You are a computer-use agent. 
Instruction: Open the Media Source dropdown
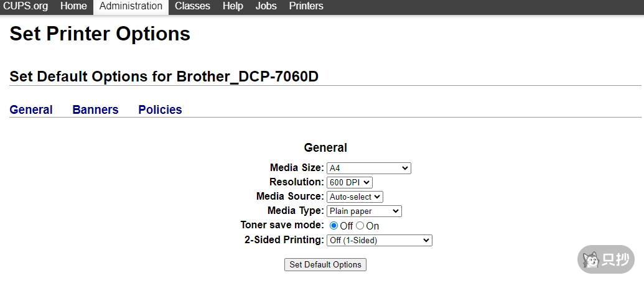pyautogui.click(x=355, y=197)
